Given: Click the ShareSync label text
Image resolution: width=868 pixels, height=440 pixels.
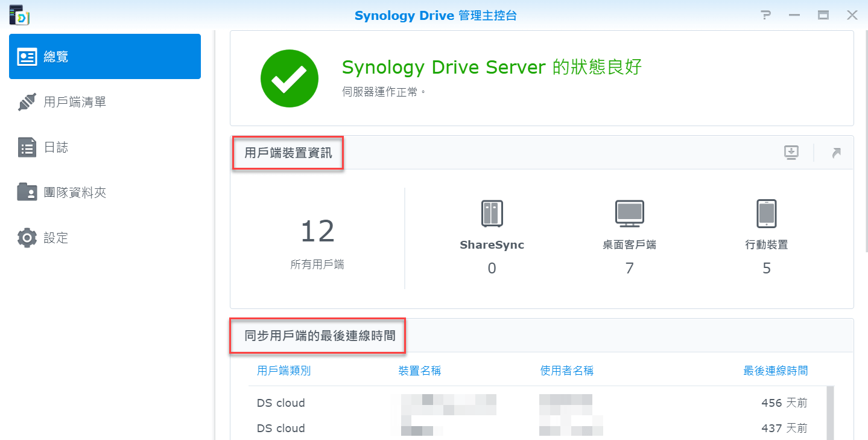Looking at the screenshot, I should (492, 245).
